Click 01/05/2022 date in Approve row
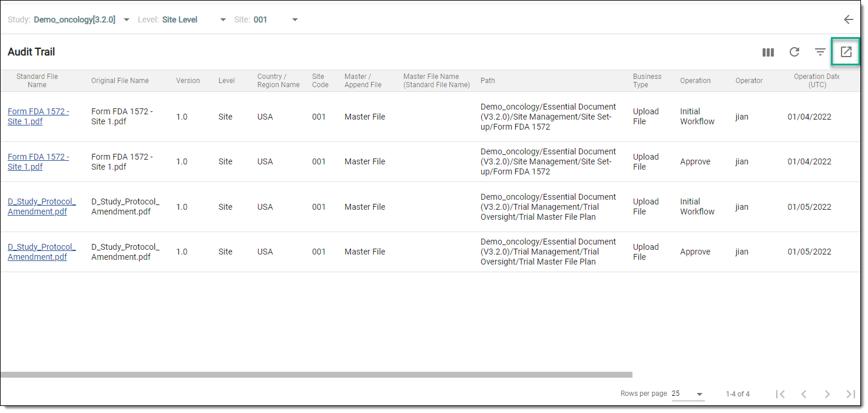Screen dimensions: 868x413 point(809,252)
